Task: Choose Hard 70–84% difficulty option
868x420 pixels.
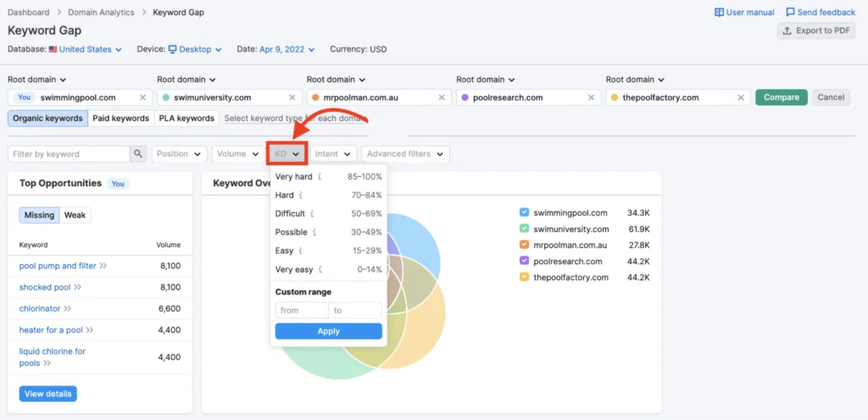Action: coord(329,195)
